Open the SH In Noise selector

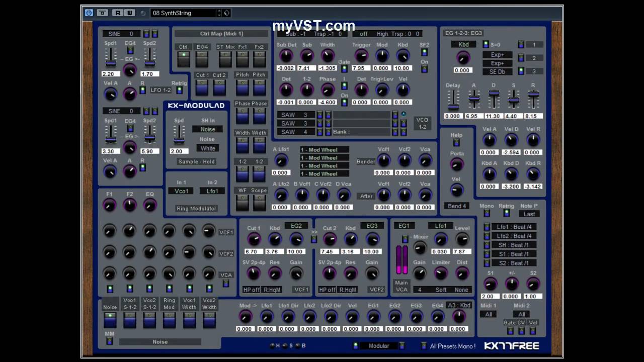pos(208,129)
